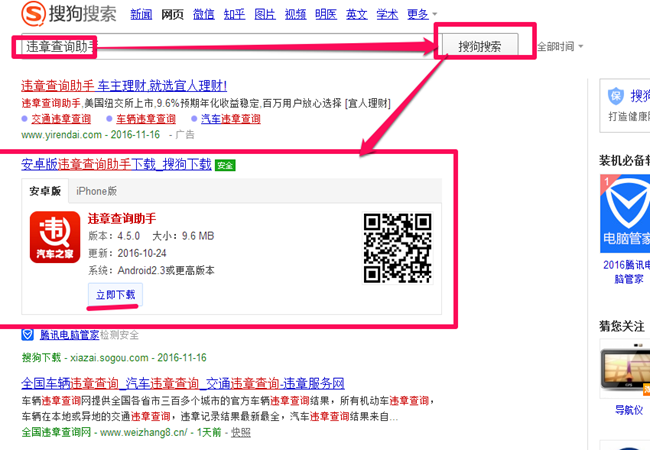This screenshot has width=650, height=450.
Task: Switch to 微信 search
Action: tap(204, 15)
